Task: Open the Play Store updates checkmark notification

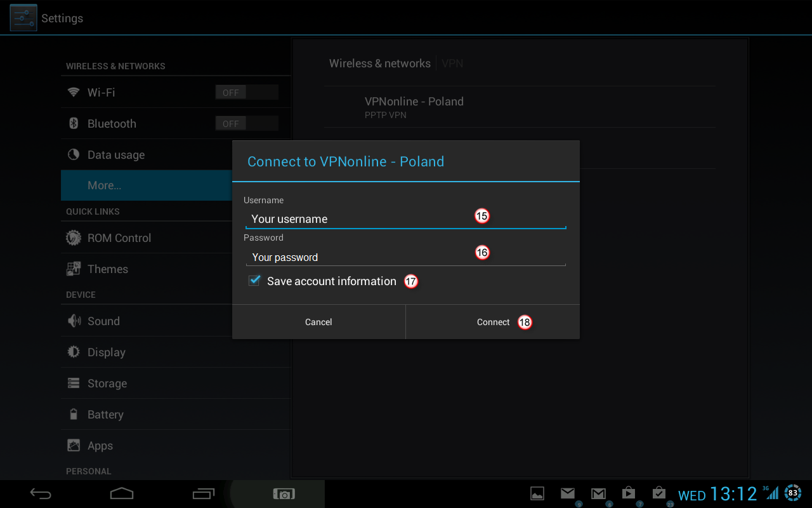Action: 659,493
